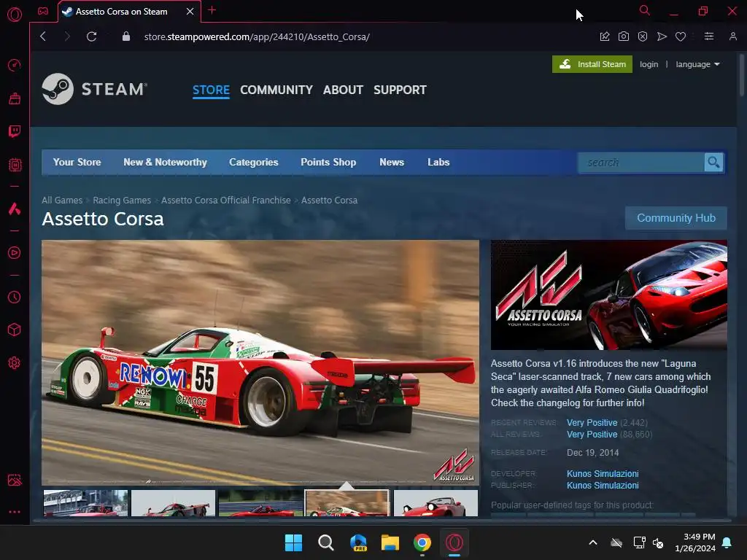Open Assetto Corsa Official Franchise breadcrumb

pyautogui.click(x=226, y=201)
